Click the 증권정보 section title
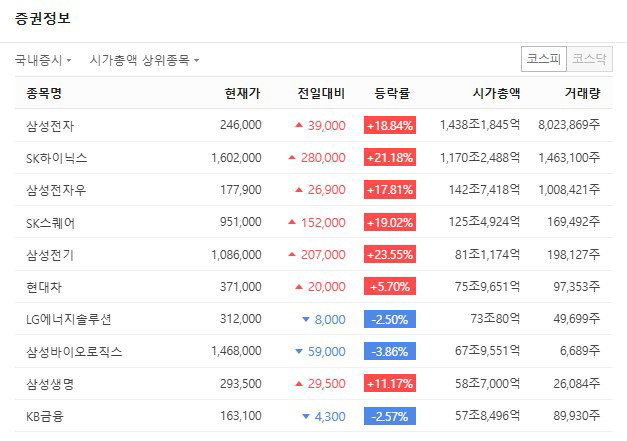The height and width of the screenshot is (441, 627). (43, 18)
